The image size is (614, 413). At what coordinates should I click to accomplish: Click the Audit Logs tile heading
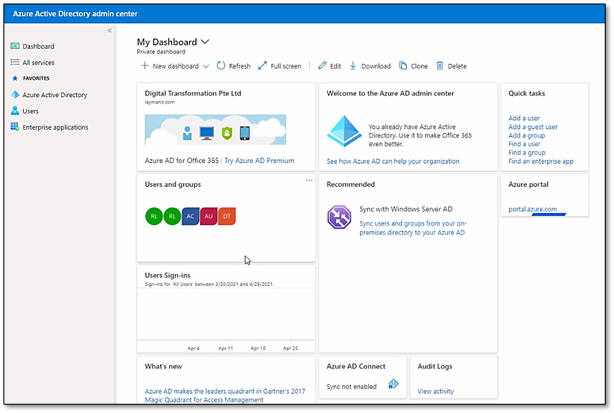435,366
